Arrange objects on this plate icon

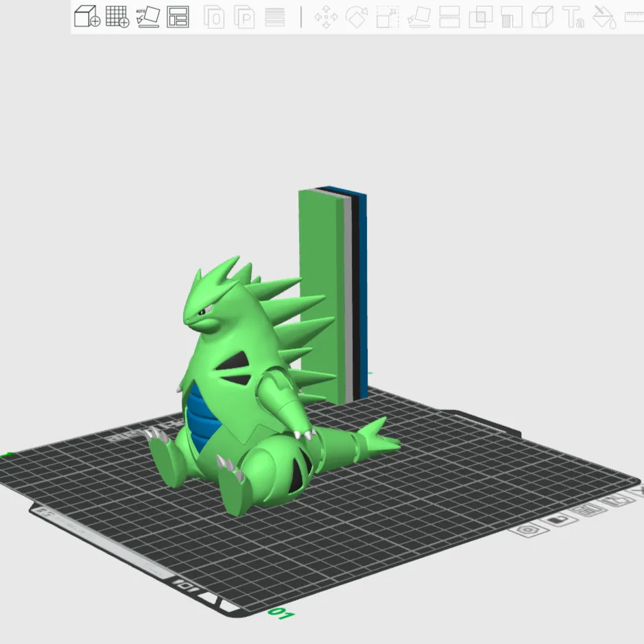[588, 510]
